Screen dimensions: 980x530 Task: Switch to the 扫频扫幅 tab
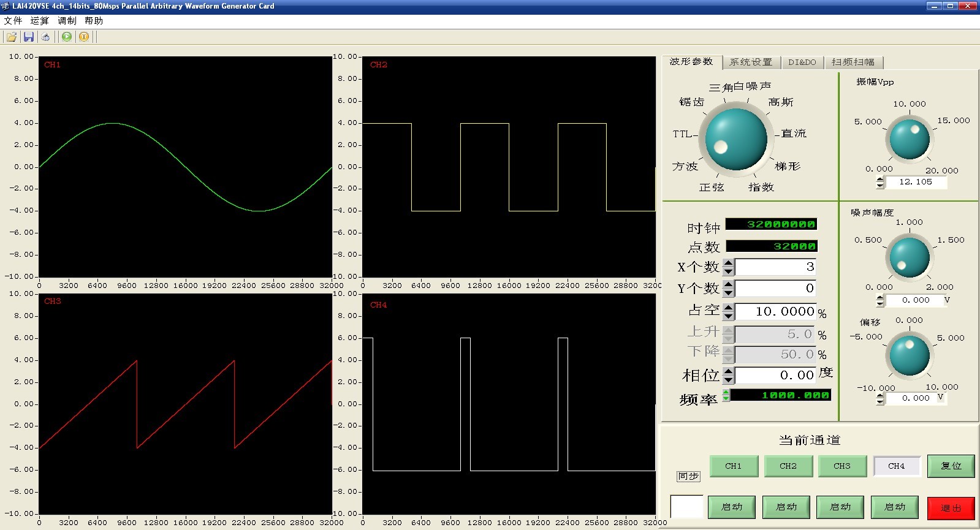click(853, 62)
